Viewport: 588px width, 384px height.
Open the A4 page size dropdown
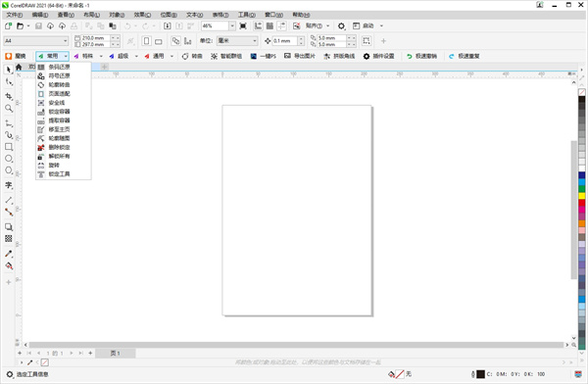(x=66, y=41)
